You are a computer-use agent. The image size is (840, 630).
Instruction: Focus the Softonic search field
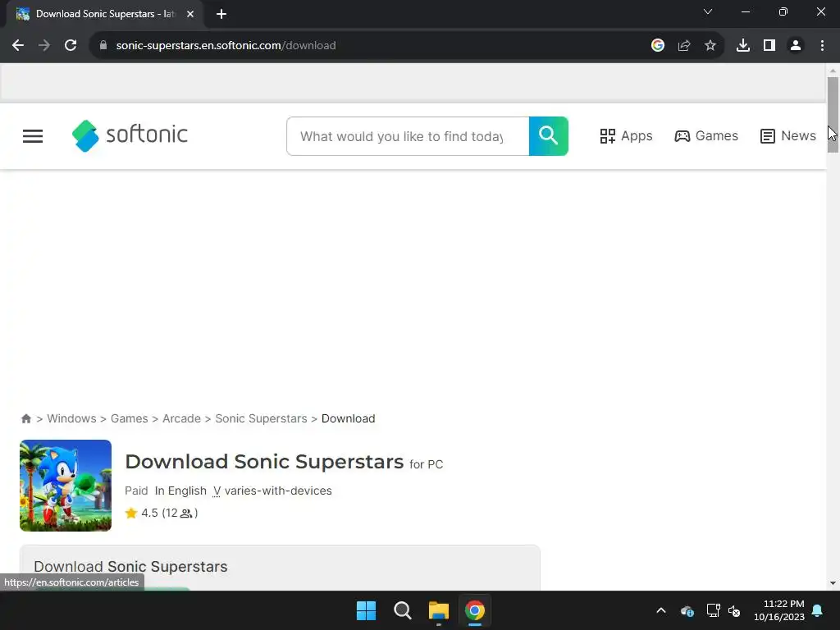[x=408, y=136]
